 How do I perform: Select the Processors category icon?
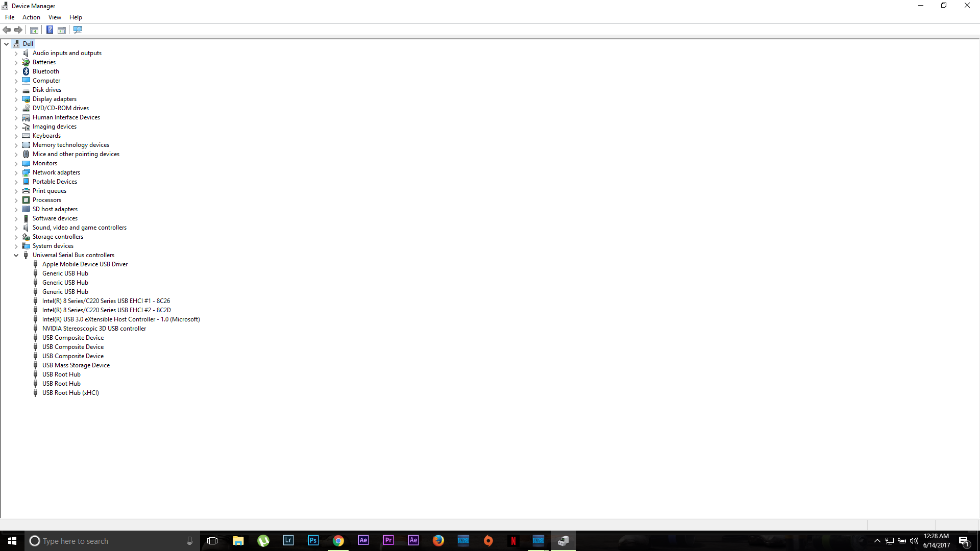pyautogui.click(x=26, y=200)
